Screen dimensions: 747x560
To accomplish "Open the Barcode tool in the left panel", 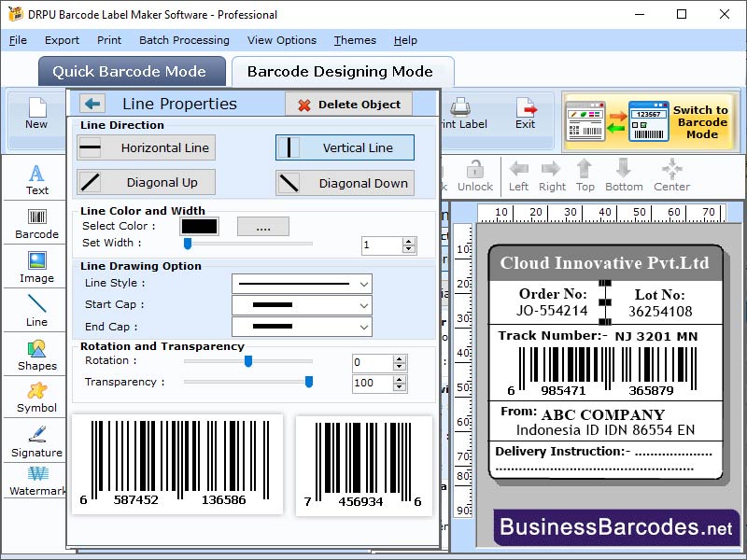I will point(35,224).
